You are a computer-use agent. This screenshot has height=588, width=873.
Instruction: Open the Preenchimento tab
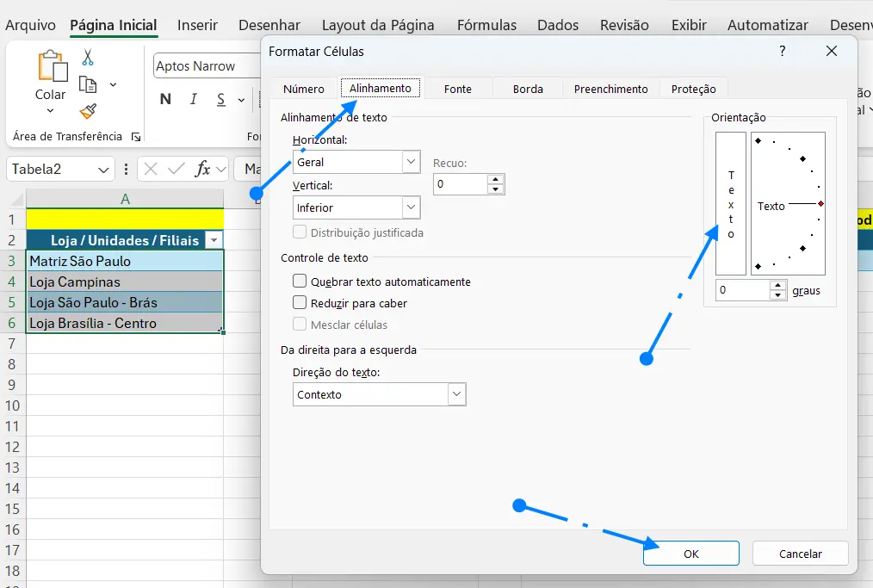(x=610, y=89)
